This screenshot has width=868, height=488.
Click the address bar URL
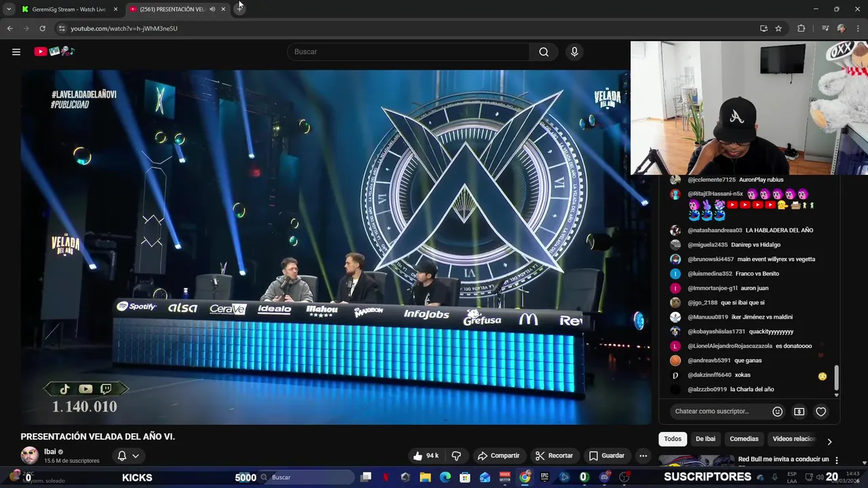click(x=124, y=28)
